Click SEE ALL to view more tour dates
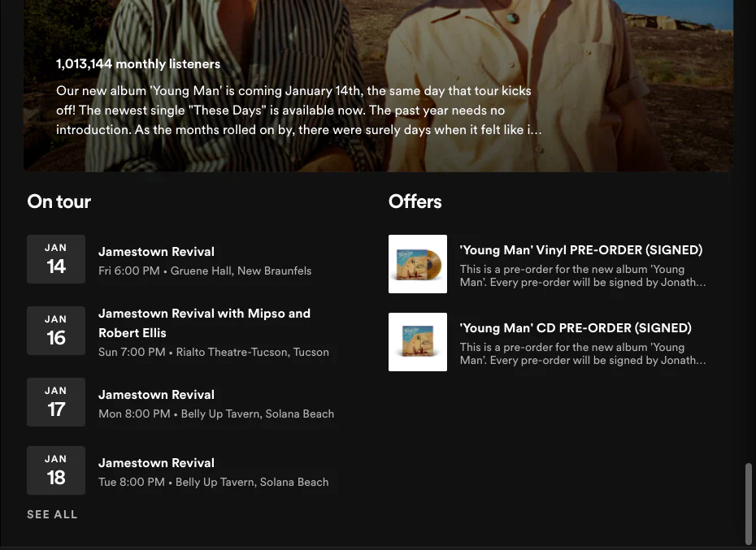This screenshot has height=550, width=756. 52,514
